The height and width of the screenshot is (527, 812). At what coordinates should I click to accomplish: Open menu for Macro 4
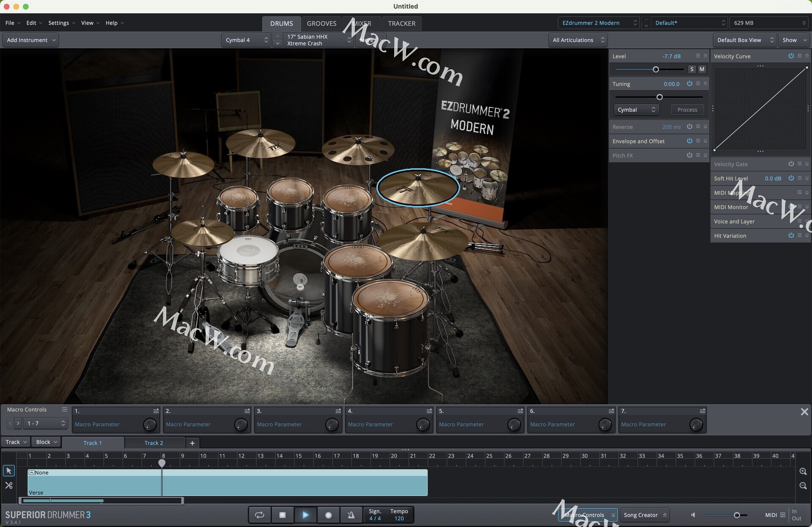pos(429,411)
